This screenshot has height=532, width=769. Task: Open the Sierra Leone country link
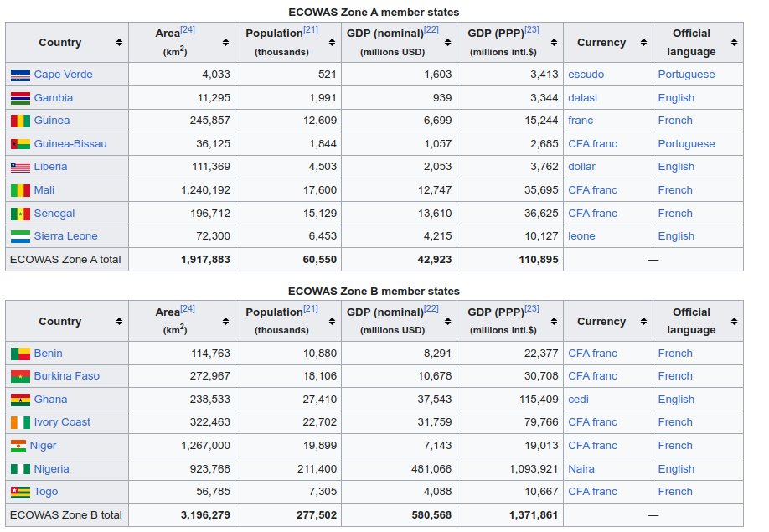[x=65, y=236]
